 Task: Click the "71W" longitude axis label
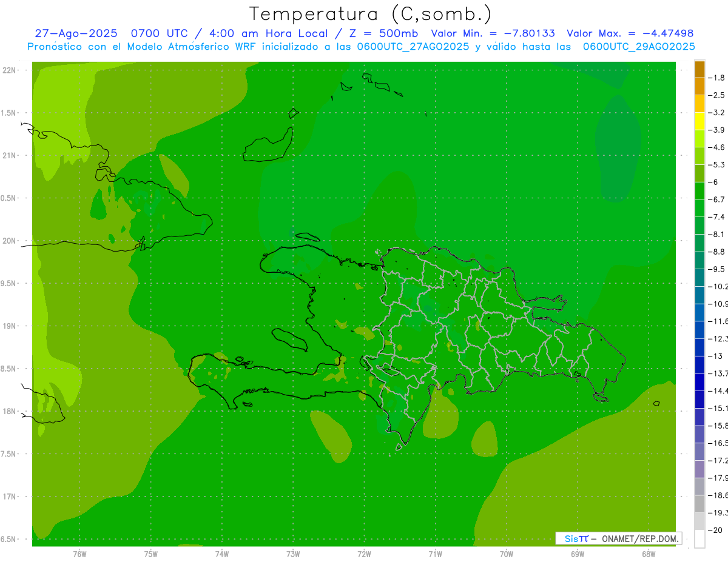(435, 554)
